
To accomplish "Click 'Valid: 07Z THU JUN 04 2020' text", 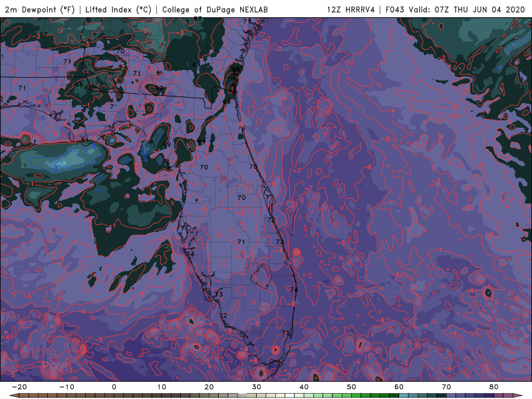I will 467,9.
